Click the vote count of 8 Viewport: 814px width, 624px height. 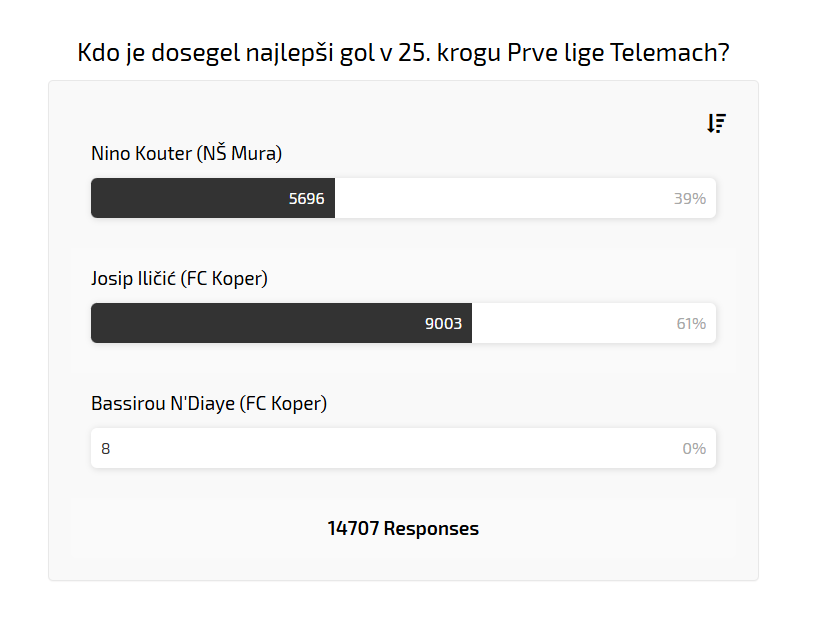point(105,449)
